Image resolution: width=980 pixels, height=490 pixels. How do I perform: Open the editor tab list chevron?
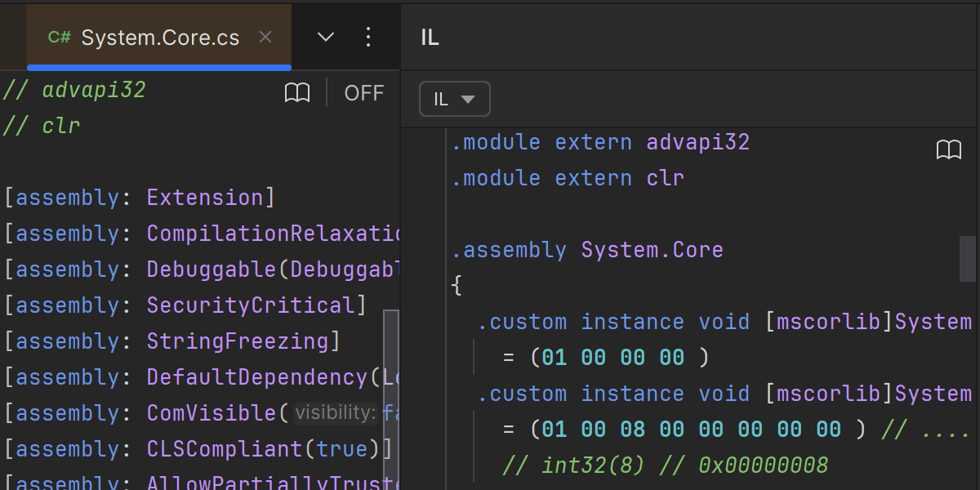tap(325, 37)
